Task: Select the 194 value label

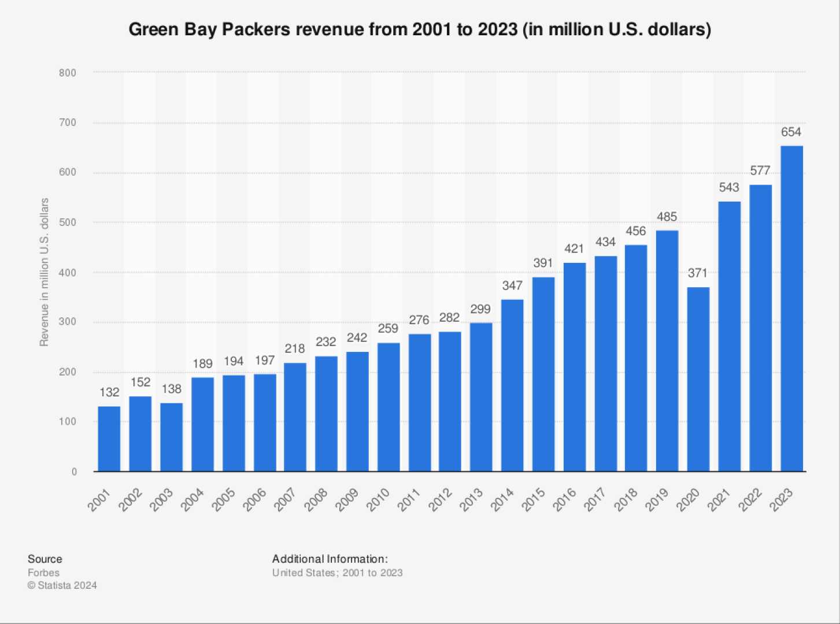Action: coord(234,361)
